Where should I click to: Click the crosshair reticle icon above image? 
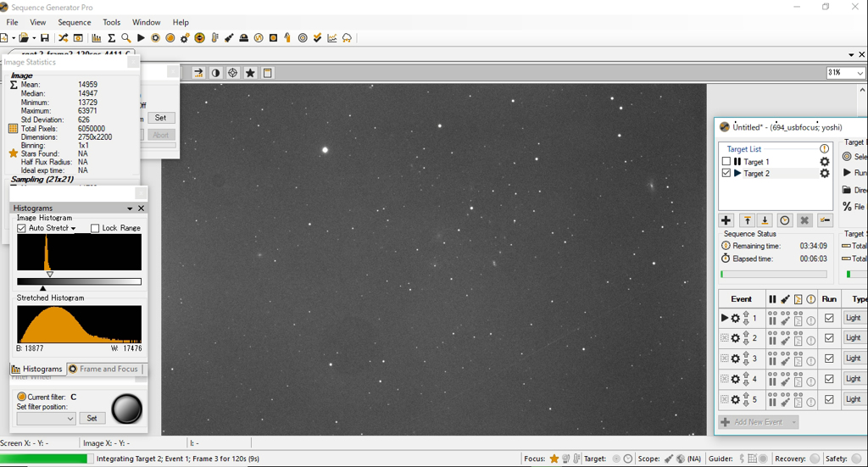click(233, 73)
